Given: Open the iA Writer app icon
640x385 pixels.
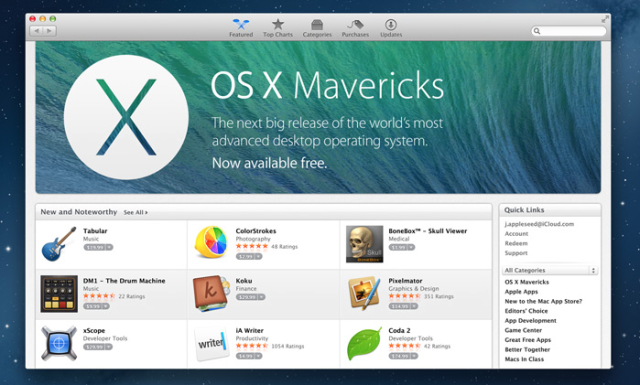Looking at the screenshot, I should pos(211,343).
